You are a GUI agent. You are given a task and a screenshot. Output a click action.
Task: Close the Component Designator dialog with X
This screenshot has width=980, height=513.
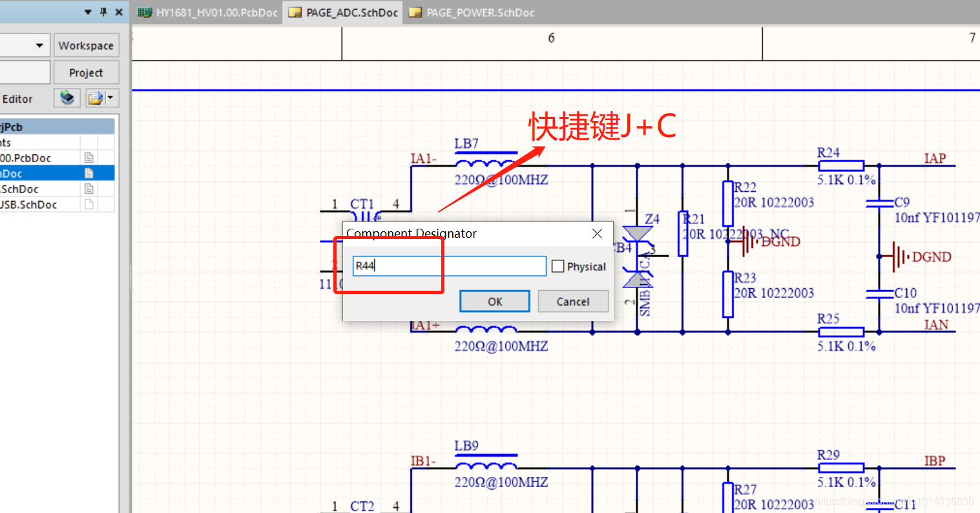point(597,233)
